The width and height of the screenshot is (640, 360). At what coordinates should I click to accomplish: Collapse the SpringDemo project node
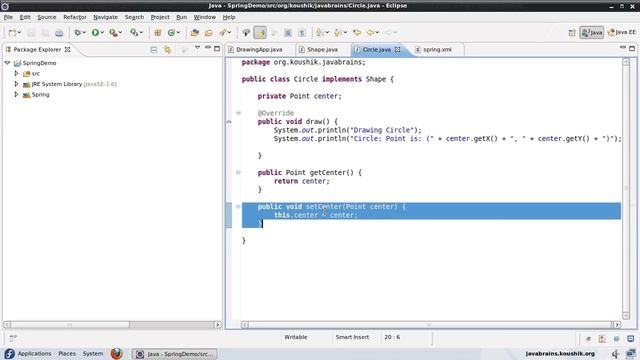7,63
